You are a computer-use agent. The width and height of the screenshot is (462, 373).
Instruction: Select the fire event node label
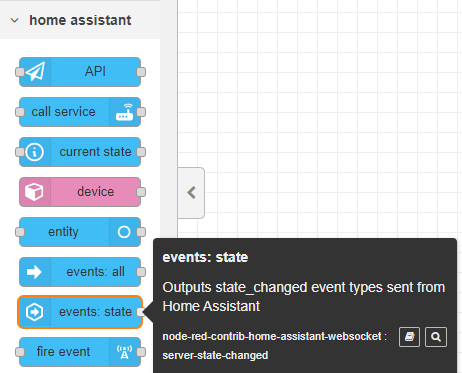pyautogui.click(x=63, y=352)
